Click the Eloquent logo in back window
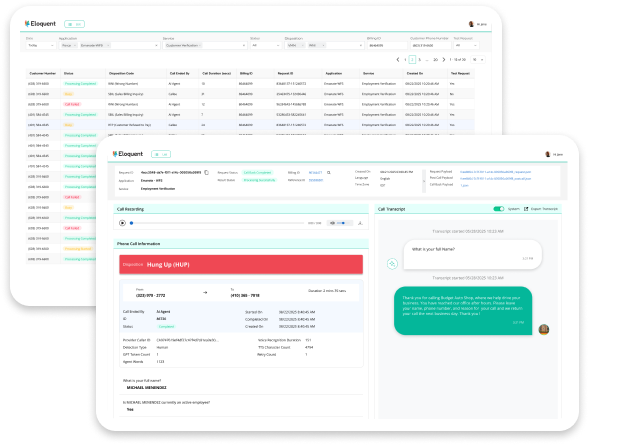This screenshot has width=642, height=445. [40, 24]
